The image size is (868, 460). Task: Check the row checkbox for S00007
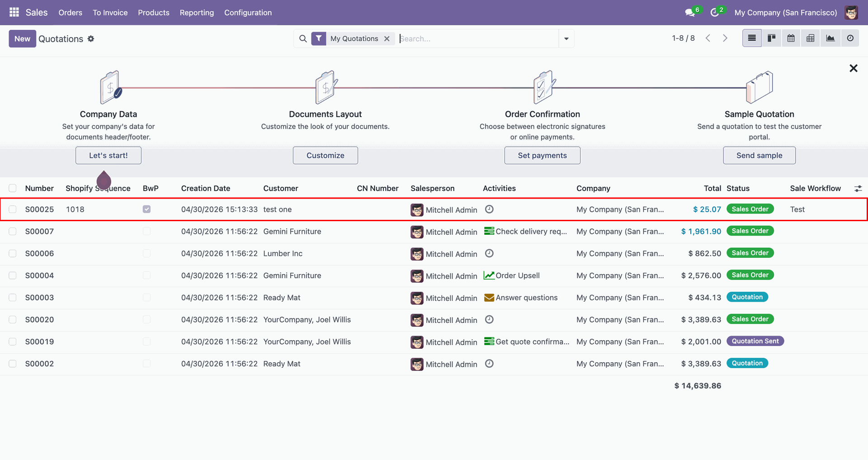[x=13, y=232]
